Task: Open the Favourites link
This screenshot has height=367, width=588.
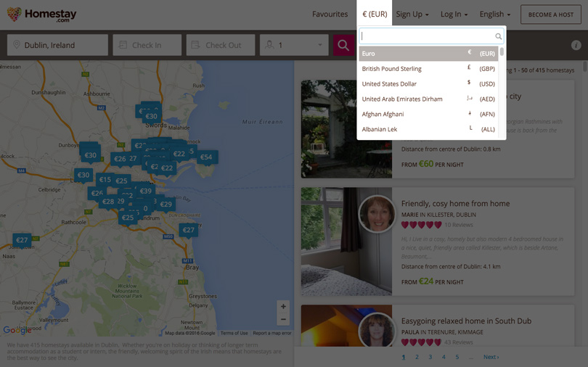Action: click(330, 15)
